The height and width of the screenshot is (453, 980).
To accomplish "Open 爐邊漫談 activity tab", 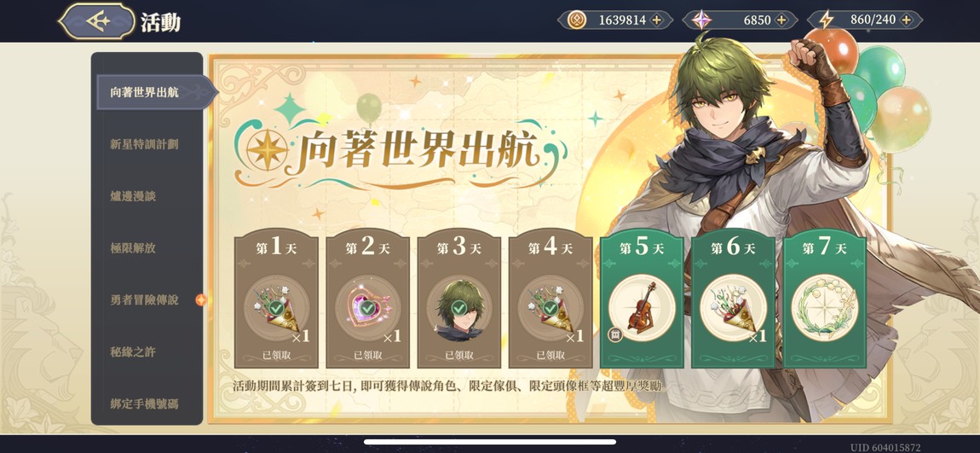I will pos(133,196).
